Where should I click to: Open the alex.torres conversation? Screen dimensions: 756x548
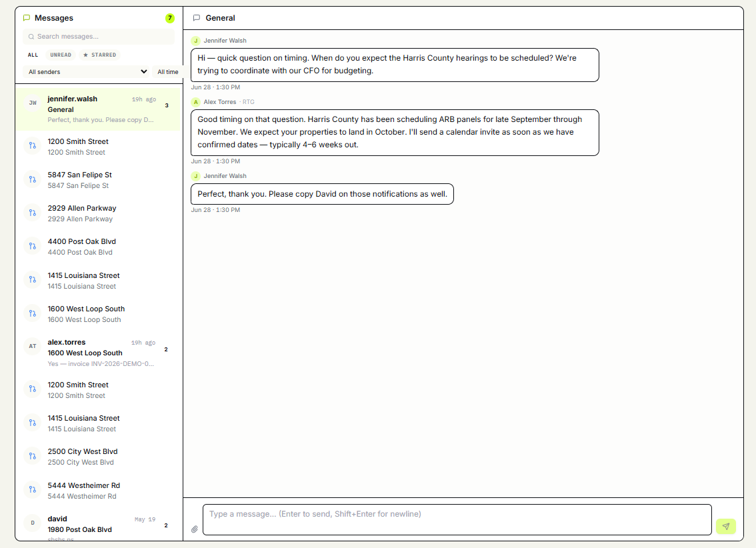(x=98, y=353)
